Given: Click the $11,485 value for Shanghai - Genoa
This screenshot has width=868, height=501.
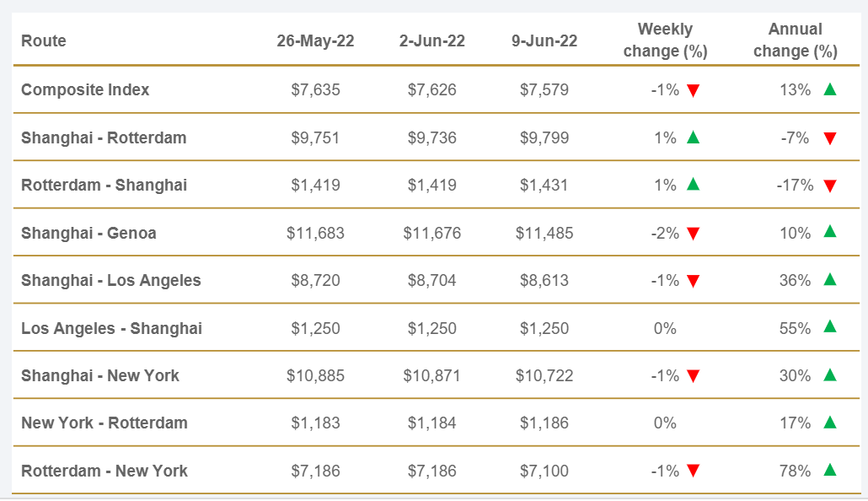Looking at the screenshot, I should coord(544,233).
